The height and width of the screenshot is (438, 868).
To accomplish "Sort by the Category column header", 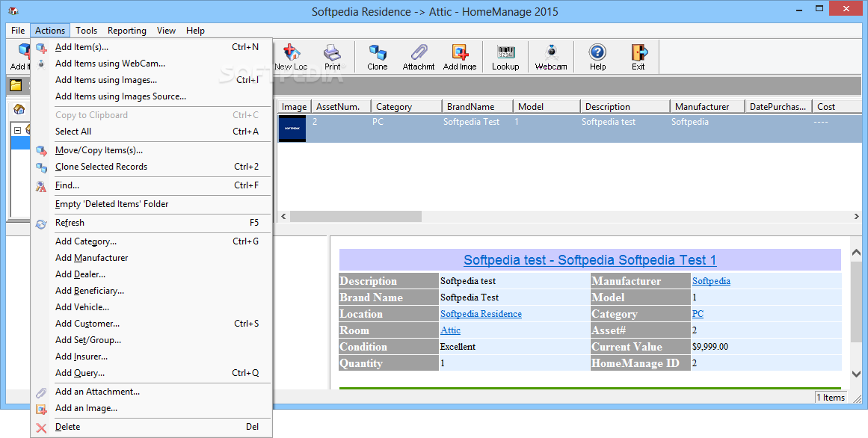I will pos(406,107).
